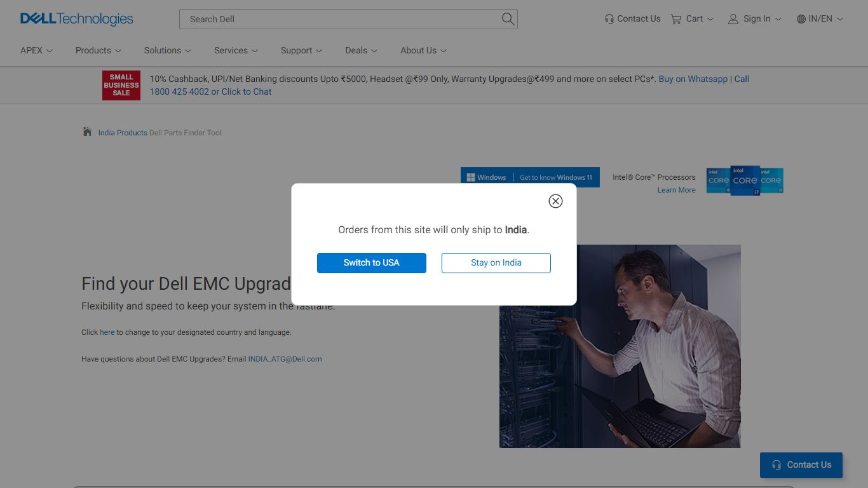Click the Small Business Sale badge
This screenshot has height=488, width=868.
[121, 85]
